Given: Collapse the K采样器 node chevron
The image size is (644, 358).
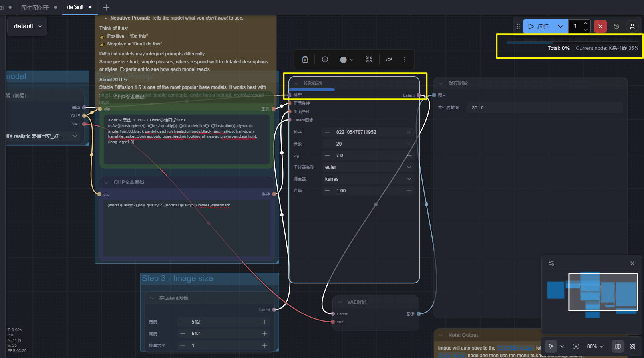Looking at the screenshot, I should point(296,83).
